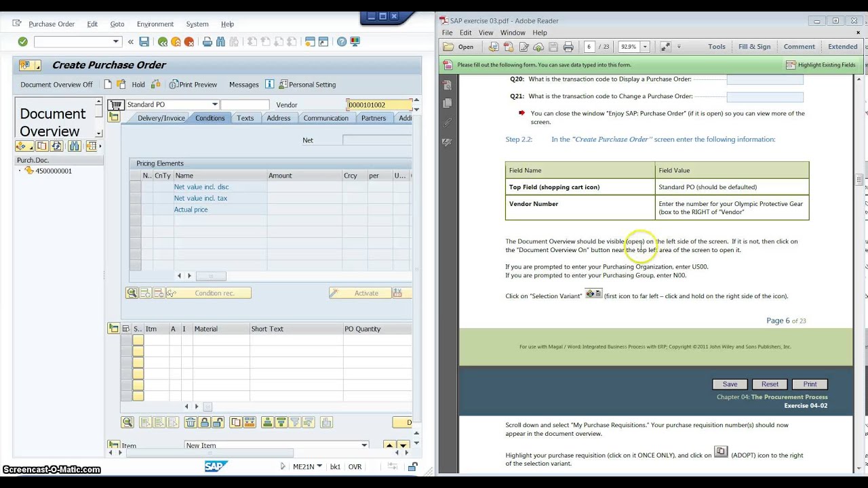Screen dimensions: 868x488
Task: Click the magnifier Item Details icon below item grid
Action: coord(127,423)
